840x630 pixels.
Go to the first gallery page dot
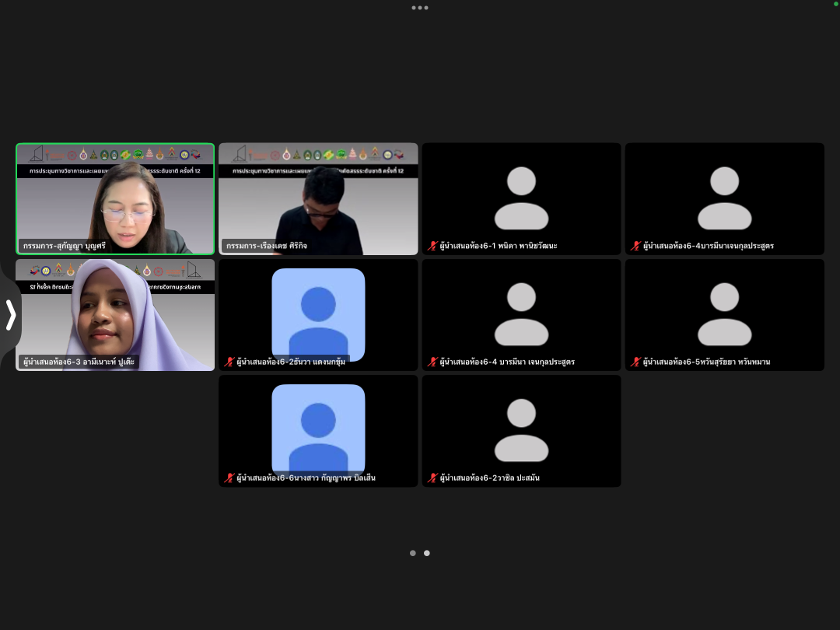[413, 553]
